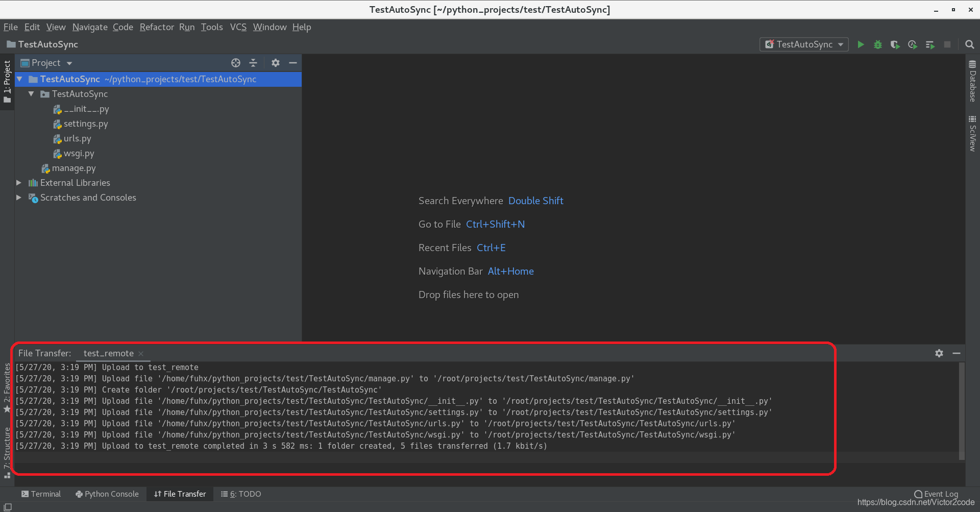Click the File Transfer log vertical scrollbar
Viewport: 980px width, 512px height.
[962, 411]
